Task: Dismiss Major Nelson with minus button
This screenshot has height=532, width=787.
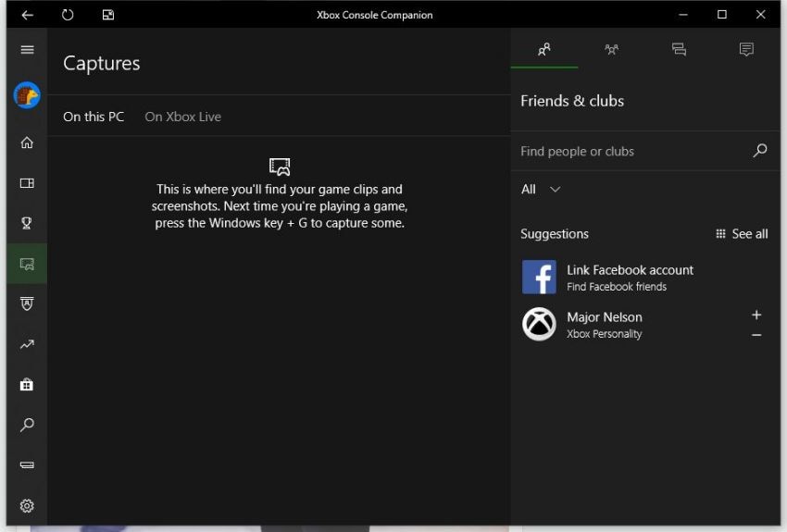Action: [756, 335]
